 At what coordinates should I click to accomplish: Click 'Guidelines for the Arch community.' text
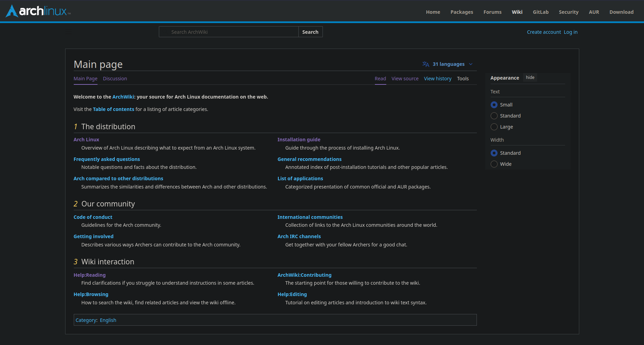[121, 225]
